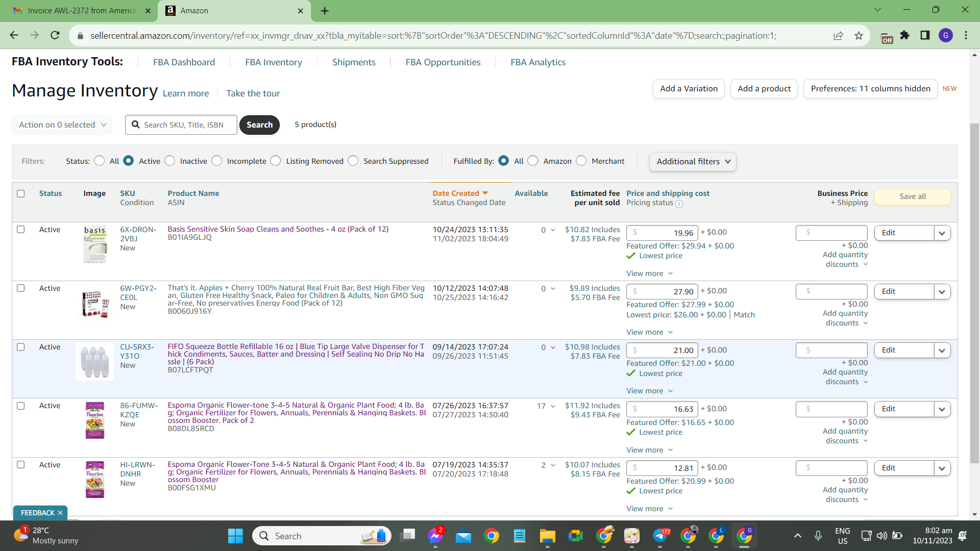Screen dimensions: 980x551
Task: Expand Add quantity discounts for Basis Soap
Action: click(846, 259)
